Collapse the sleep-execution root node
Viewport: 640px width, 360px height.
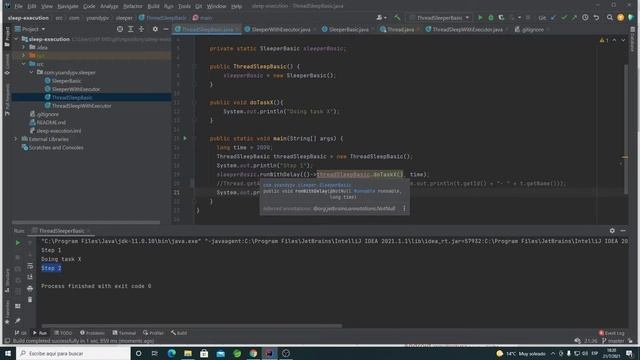(x=16, y=39)
